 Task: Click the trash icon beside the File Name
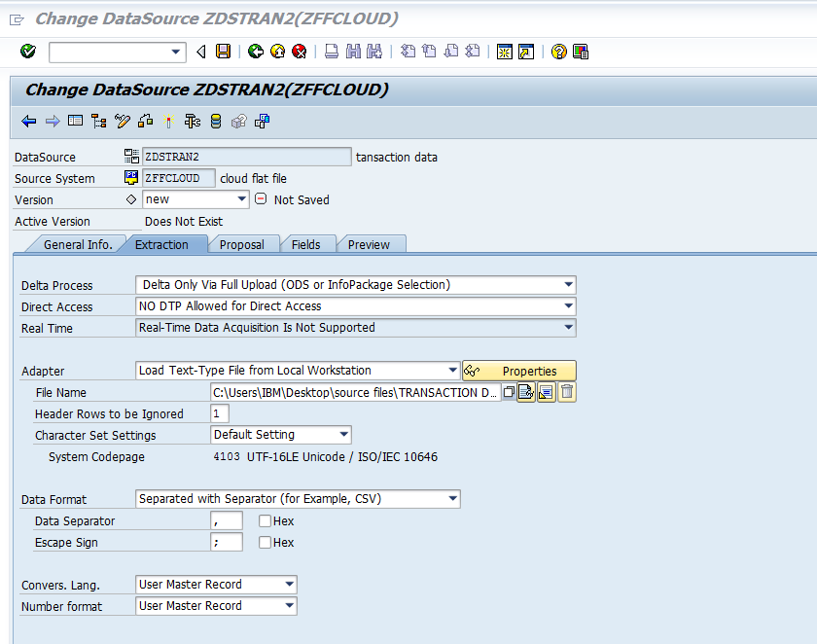[567, 391]
